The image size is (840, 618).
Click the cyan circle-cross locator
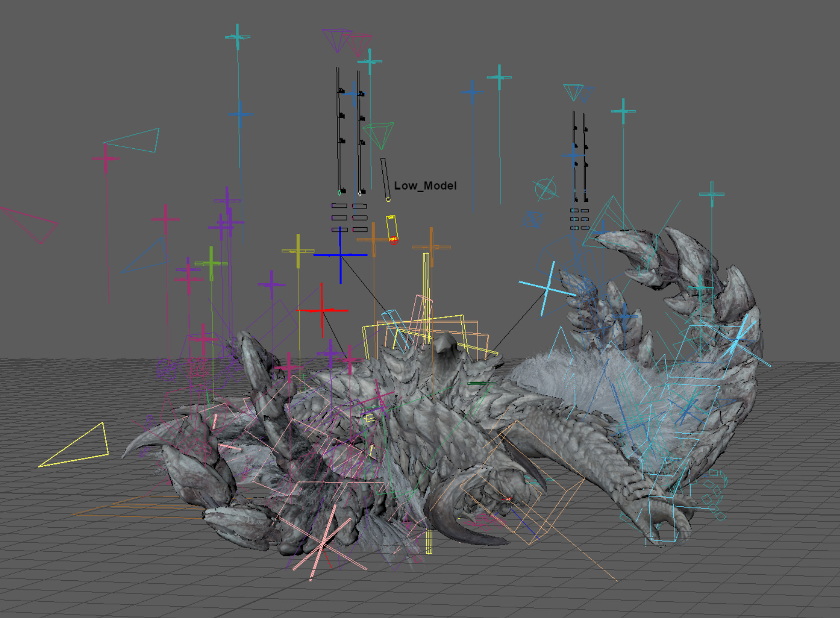pos(545,189)
